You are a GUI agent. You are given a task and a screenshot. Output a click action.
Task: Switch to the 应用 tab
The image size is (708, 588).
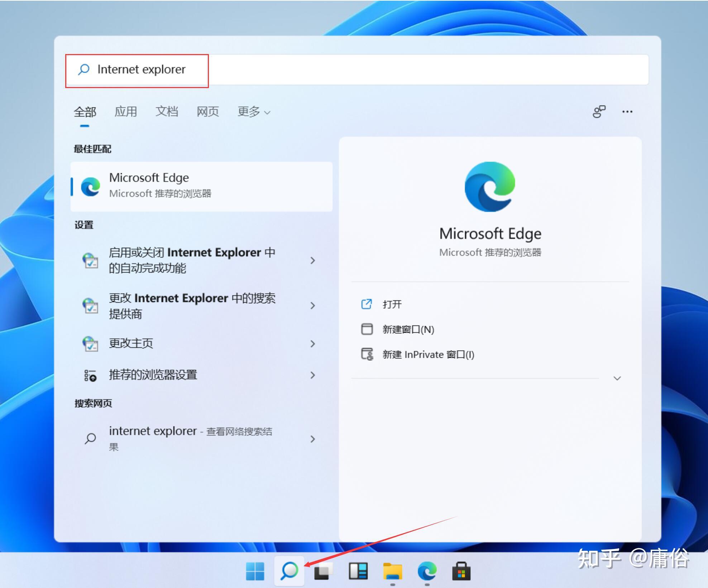pos(126,112)
